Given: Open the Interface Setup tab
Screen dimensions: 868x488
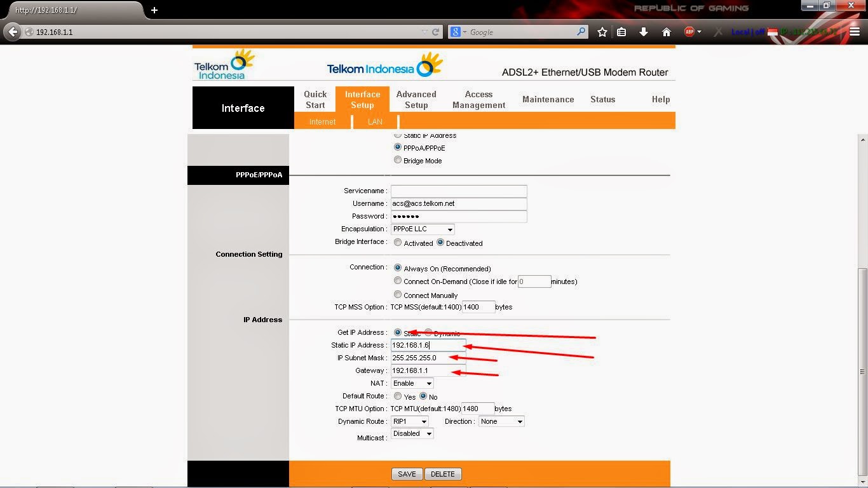Looking at the screenshot, I should [x=362, y=99].
